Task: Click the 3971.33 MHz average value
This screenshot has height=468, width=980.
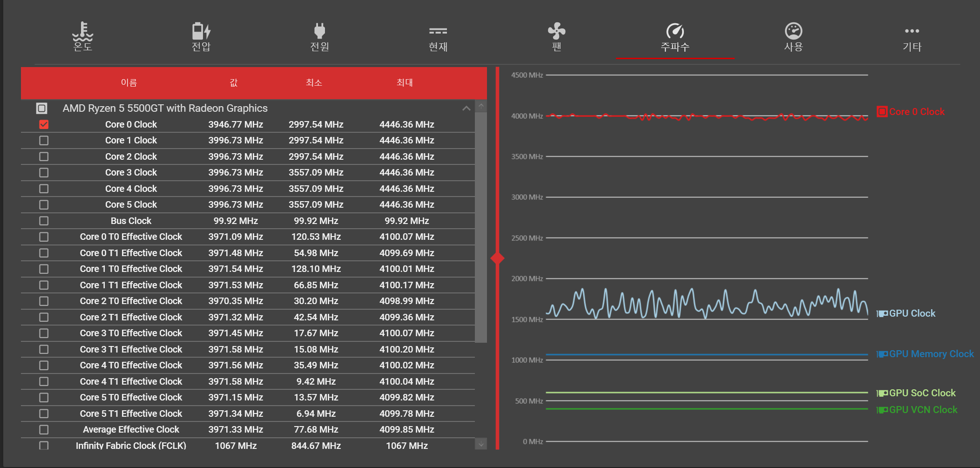Action: pyautogui.click(x=236, y=429)
